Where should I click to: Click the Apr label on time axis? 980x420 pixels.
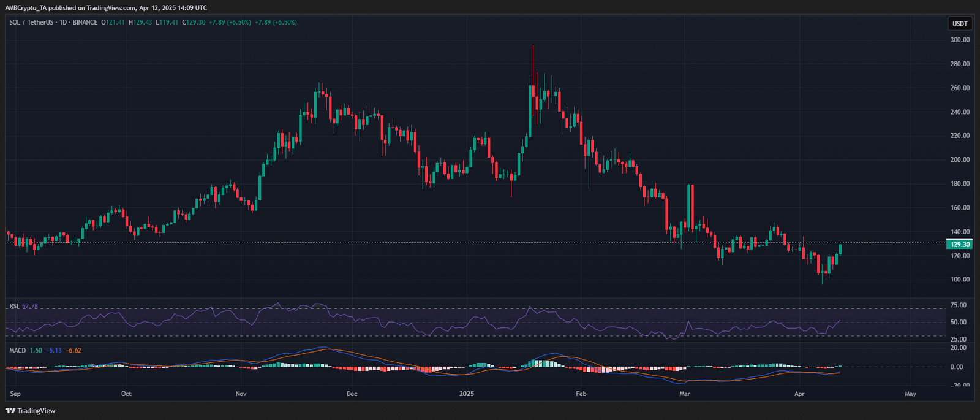799,394
